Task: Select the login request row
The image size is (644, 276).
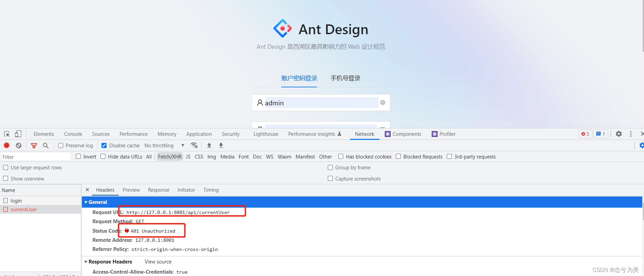Action: click(41, 200)
